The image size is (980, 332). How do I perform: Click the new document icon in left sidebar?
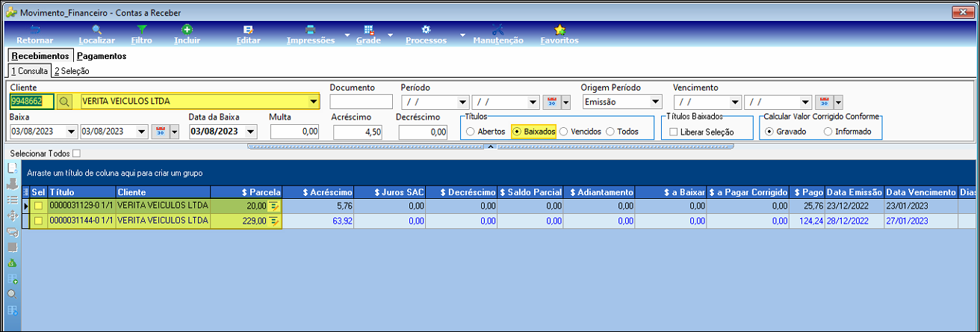pos(12,167)
